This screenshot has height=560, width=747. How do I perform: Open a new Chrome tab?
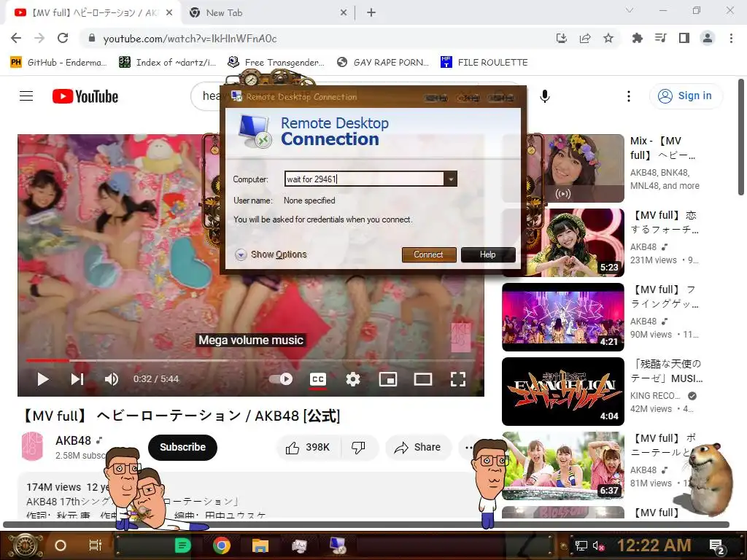click(371, 13)
